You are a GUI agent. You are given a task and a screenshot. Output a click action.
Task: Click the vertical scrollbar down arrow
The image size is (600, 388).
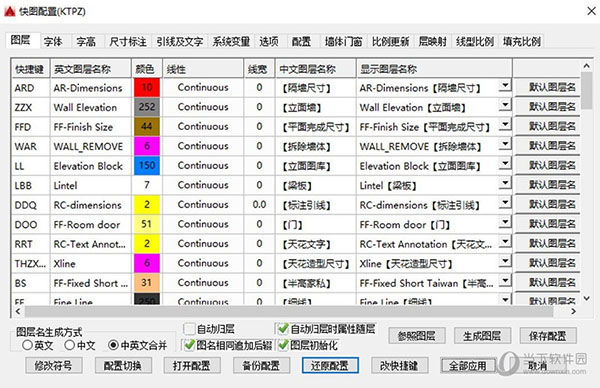coord(586,298)
